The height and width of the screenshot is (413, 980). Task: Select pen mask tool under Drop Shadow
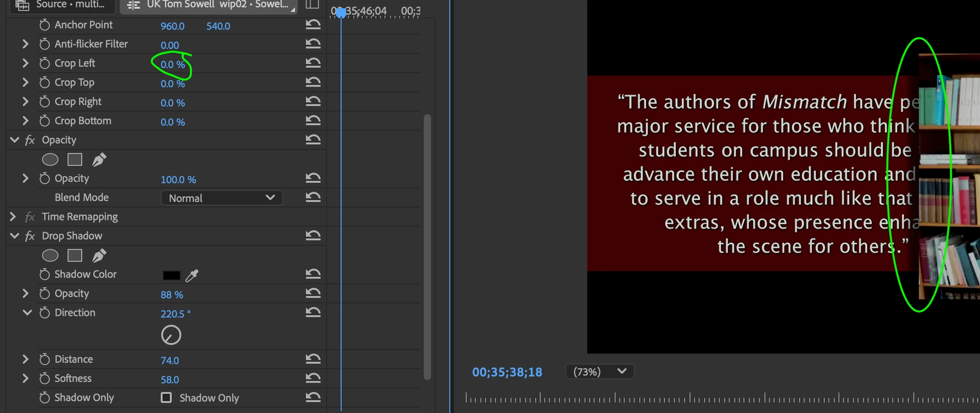pyautogui.click(x=99, y=255)
